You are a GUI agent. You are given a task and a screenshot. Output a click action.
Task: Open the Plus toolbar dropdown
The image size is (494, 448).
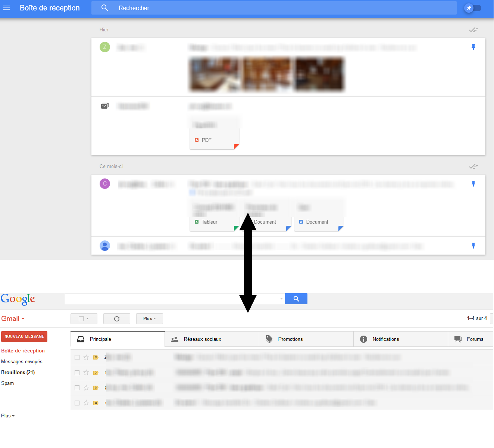(x=150, y=318)
